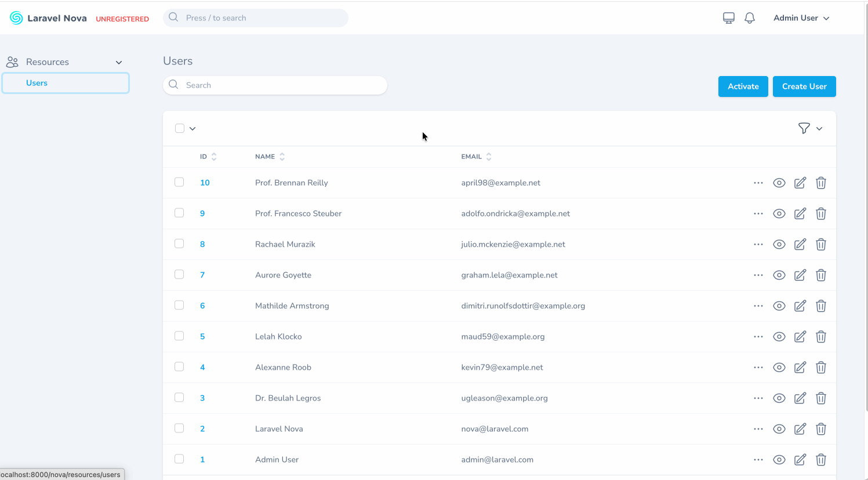Open user ID 7 link

pyautogui.click(x=202, y=275)
